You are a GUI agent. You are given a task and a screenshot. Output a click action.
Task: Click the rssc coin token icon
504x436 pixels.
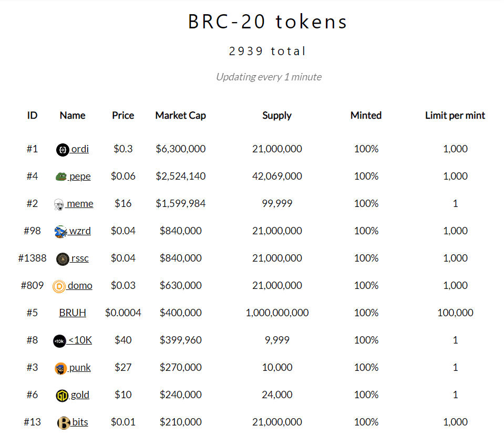click(x=63, y=258)
